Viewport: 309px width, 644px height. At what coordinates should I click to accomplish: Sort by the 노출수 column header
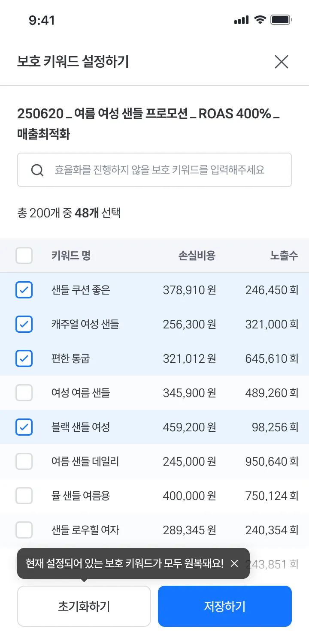(284, 256)
